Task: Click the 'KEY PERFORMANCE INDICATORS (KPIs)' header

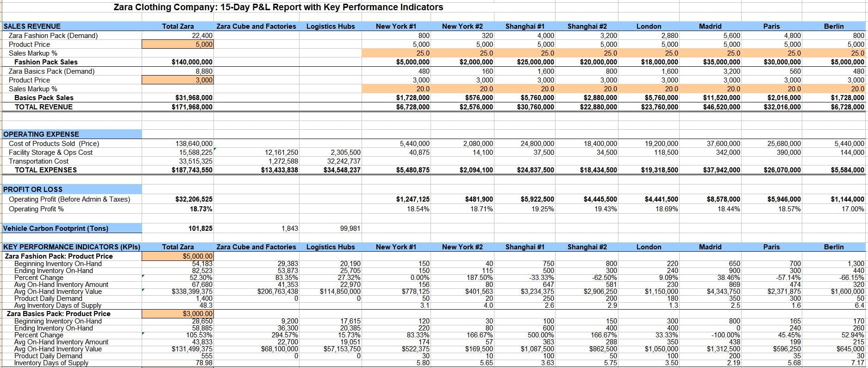Action: (72, 247)
